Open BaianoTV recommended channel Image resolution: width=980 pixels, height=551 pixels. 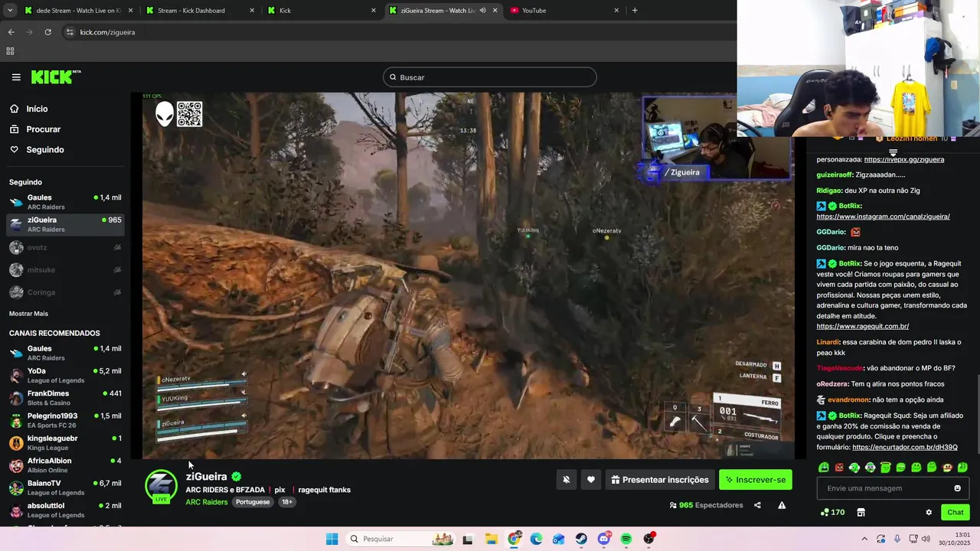point(65,487)
